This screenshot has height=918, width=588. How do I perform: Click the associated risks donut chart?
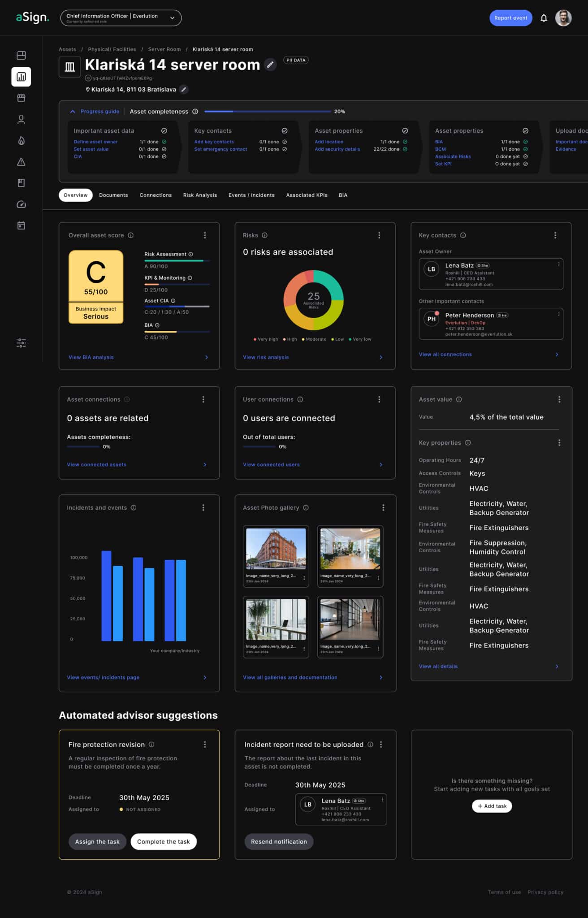(314, 300)
